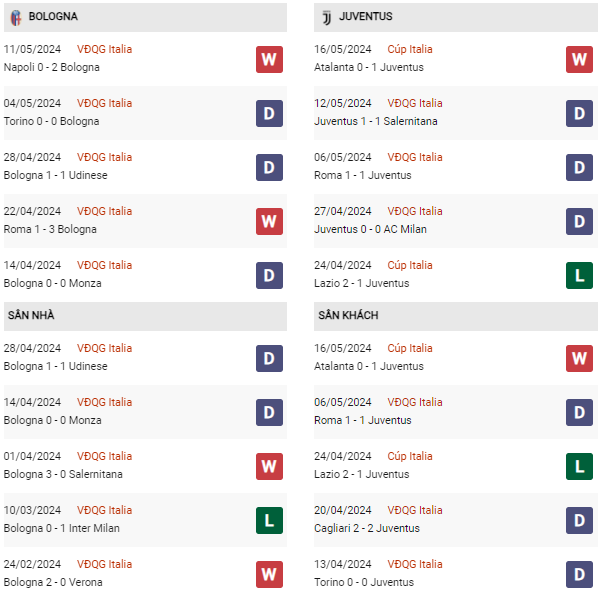Select the BOLOGNA team header
This screenshot has height=595, width=600.
pos(53,17)
